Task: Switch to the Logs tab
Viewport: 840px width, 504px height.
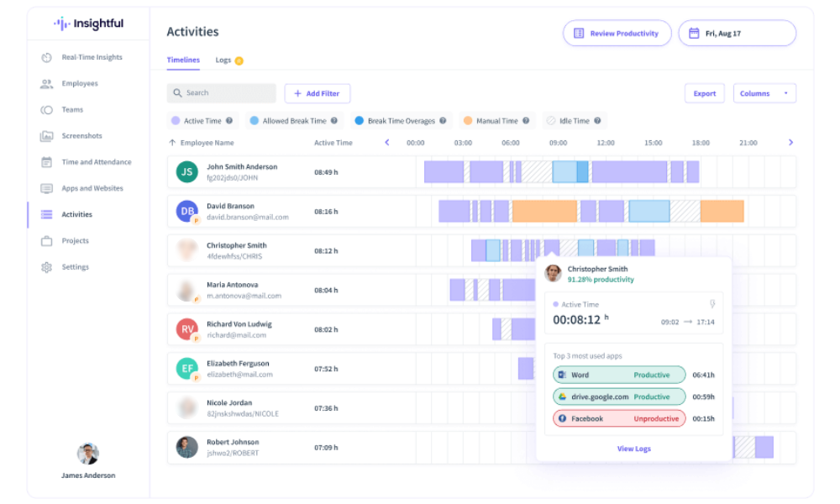Action: (x=223, y=60)
